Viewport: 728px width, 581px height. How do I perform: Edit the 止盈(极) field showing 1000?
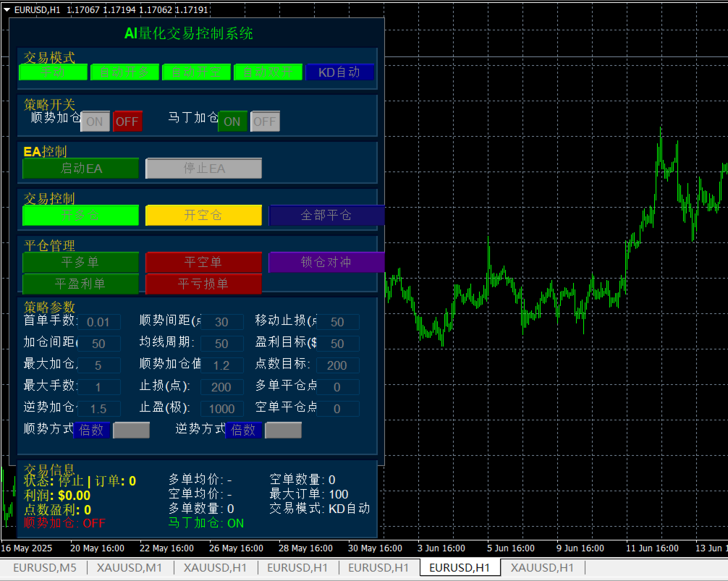[222, 409]
